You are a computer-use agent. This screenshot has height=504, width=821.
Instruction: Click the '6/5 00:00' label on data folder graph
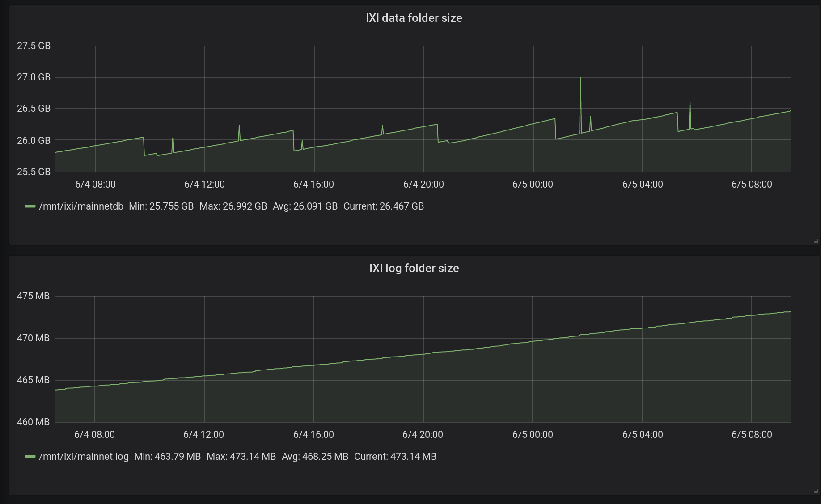[x=533, y=185]
